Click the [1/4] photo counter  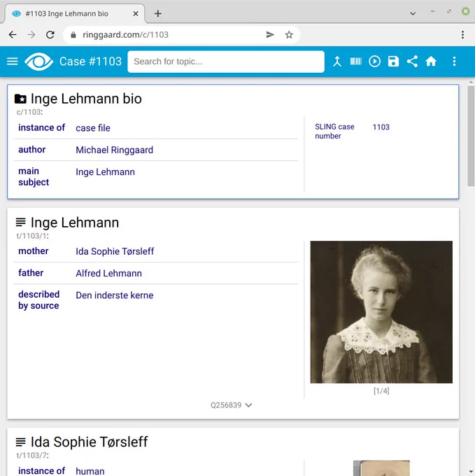click(x=381, y=391)
